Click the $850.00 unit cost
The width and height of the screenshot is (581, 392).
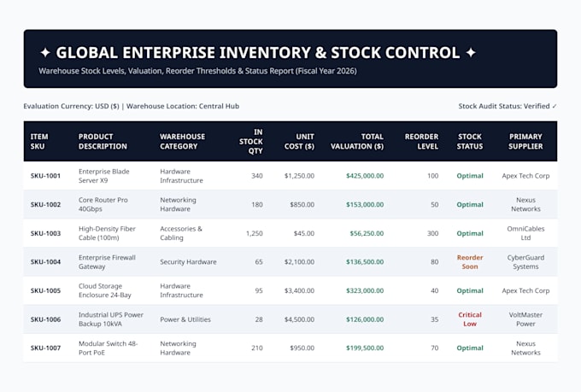[302, 204]
